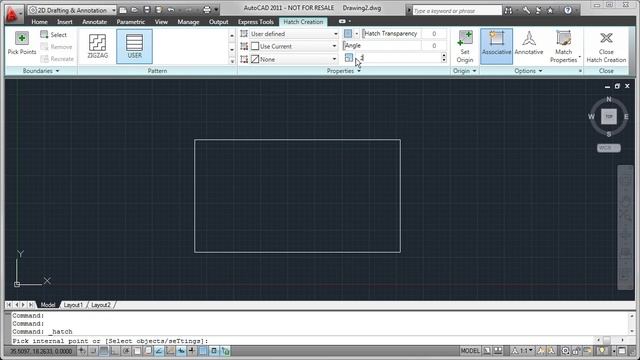Click the Undo arrow in quick access toolbar
Viewport: 640px width, 360px height.
[x=171, y=10]
